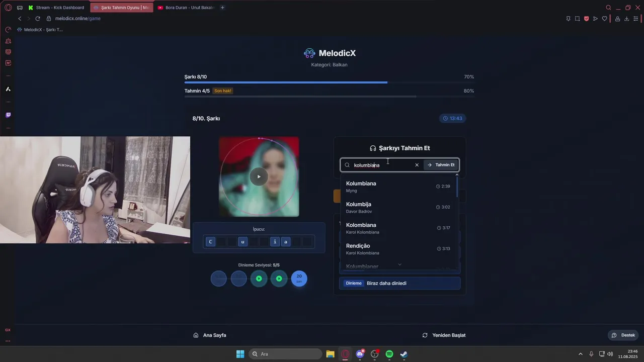View site security lock info
The width and height of the screenshot is (644, 362).
point(49,19)
